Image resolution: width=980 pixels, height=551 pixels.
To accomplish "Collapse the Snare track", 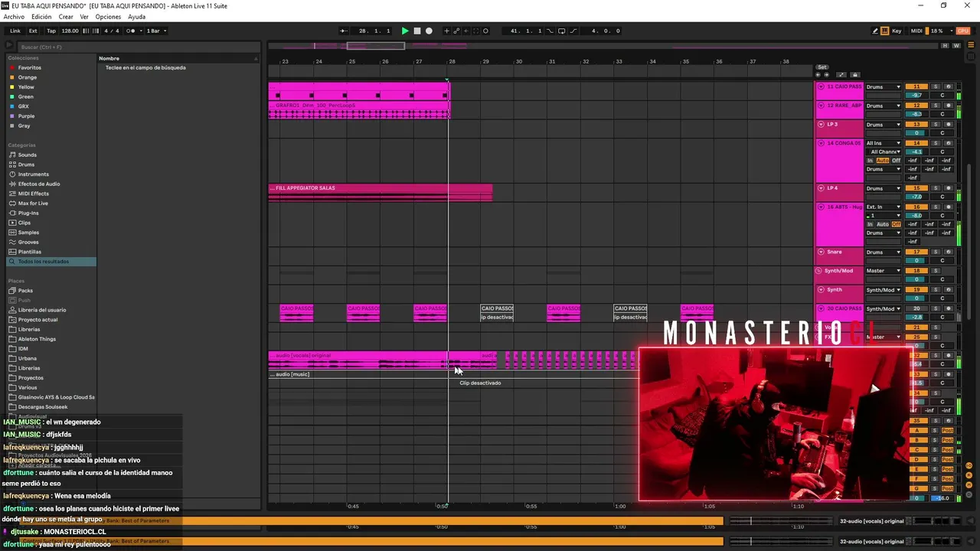I will [821, 252].
